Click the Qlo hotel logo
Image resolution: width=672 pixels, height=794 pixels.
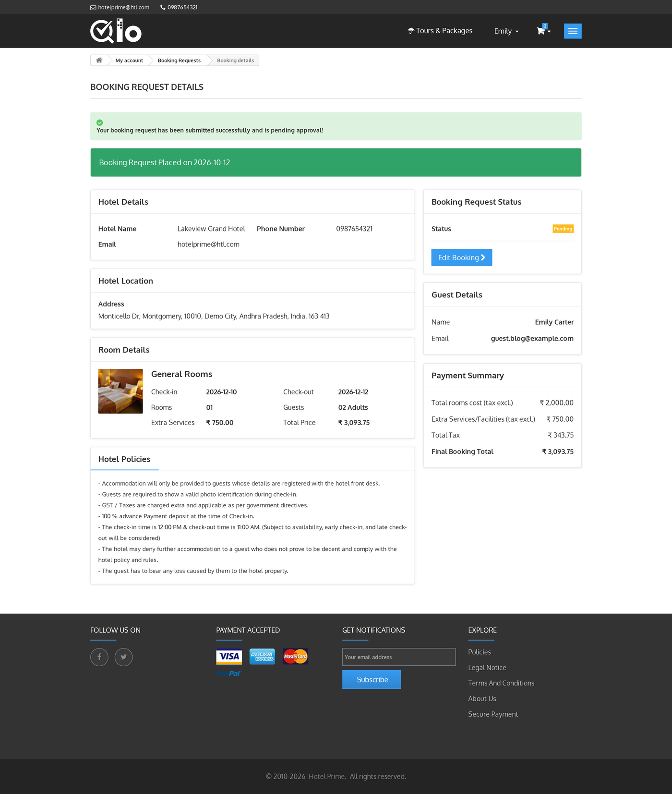[x=116, y=31]
